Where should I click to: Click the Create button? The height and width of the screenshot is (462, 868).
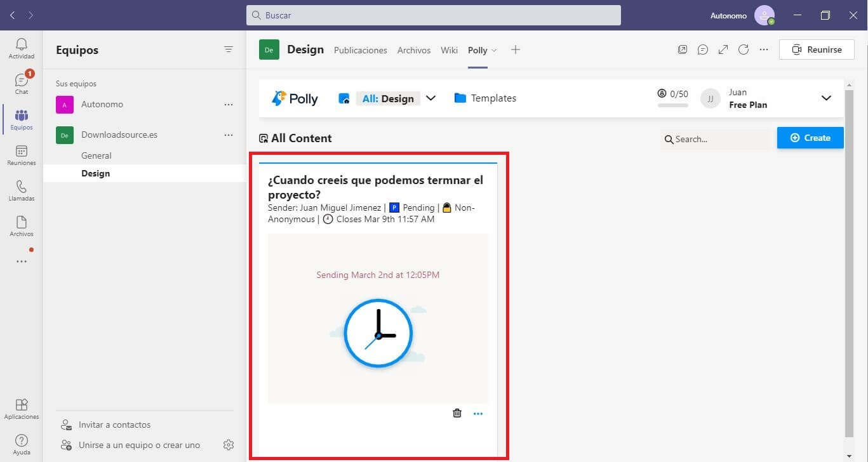(810, 138)
